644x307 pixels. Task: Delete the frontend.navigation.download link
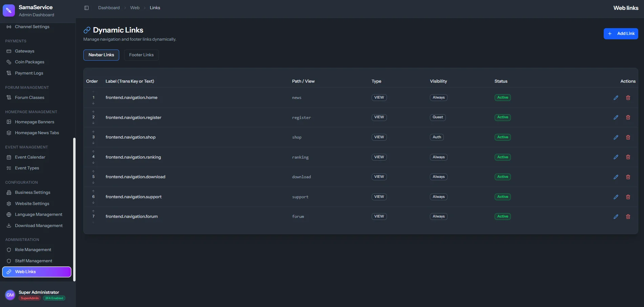[x=628, y=177]
